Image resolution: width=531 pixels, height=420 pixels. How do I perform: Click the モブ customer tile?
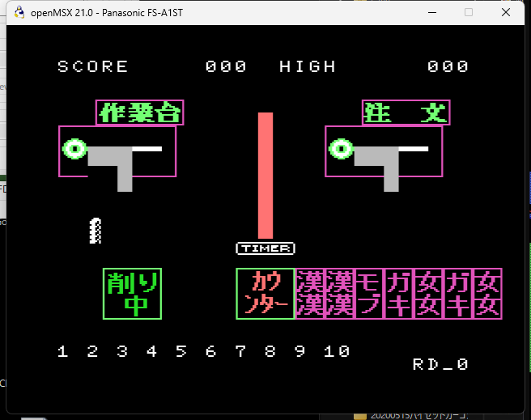coord(369,294)
